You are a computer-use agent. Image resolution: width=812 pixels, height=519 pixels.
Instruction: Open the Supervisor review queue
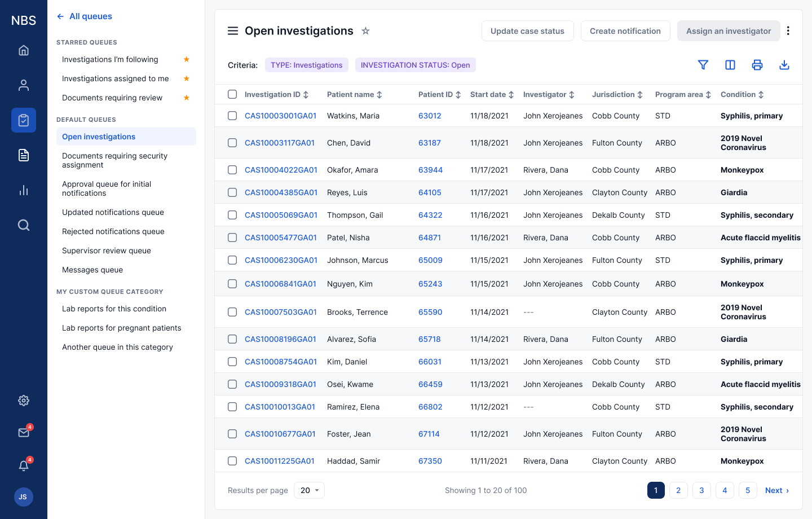tap(107, 250)
